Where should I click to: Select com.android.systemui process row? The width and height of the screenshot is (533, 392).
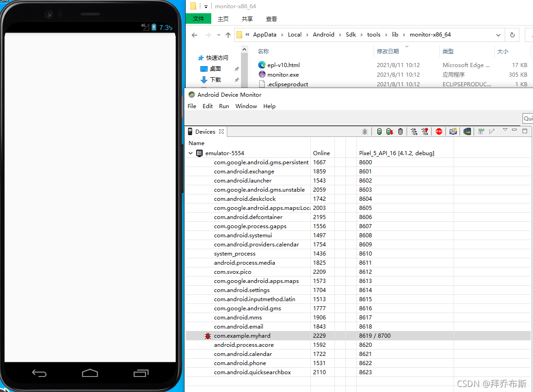click(x=358, y=235)
